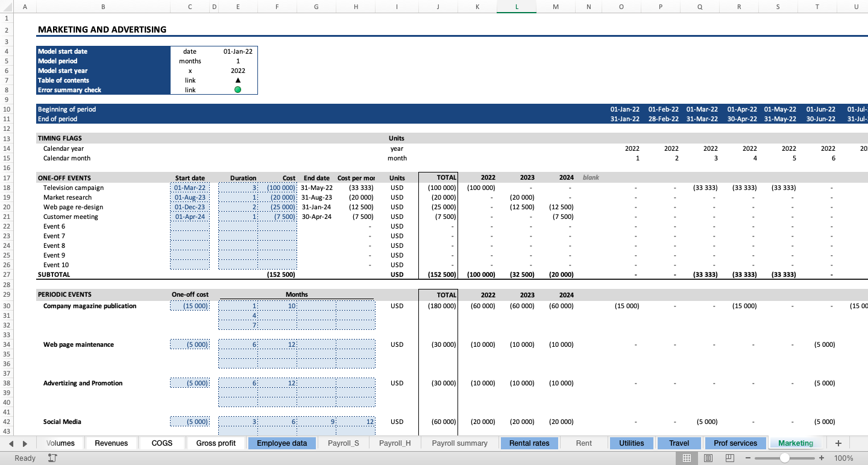
Task: Select column B header
Action: point(103,7)
